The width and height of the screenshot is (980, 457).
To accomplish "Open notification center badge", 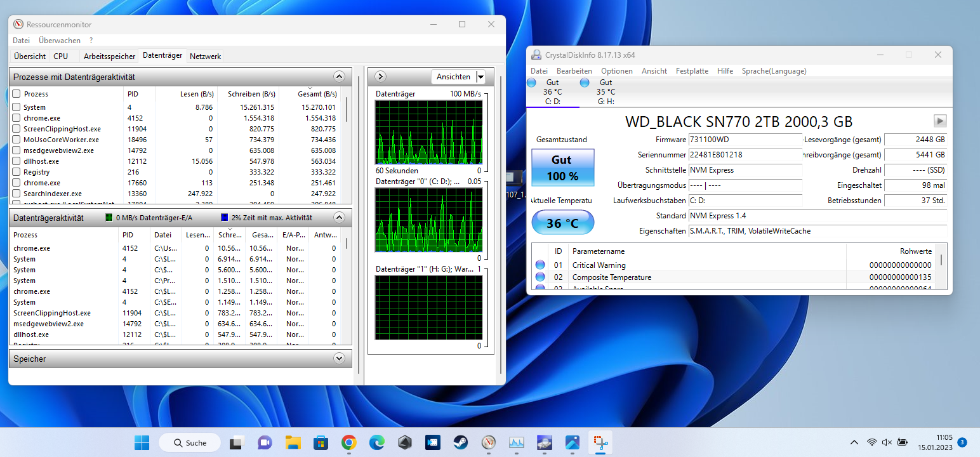I will [962, 442].
